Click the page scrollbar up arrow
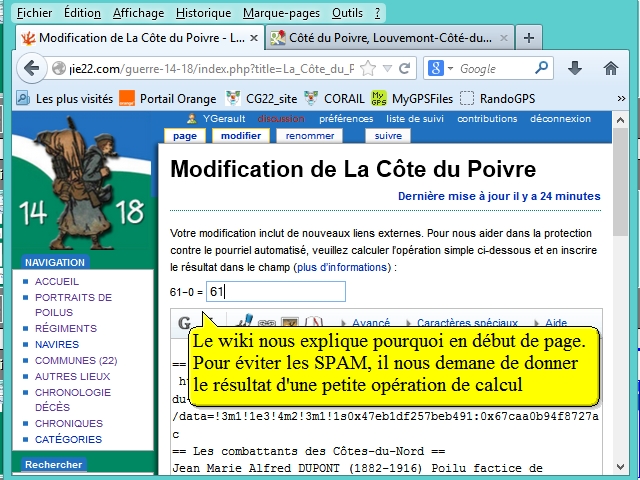The width and height of the screenshot is (640, 480). point(620,120)
